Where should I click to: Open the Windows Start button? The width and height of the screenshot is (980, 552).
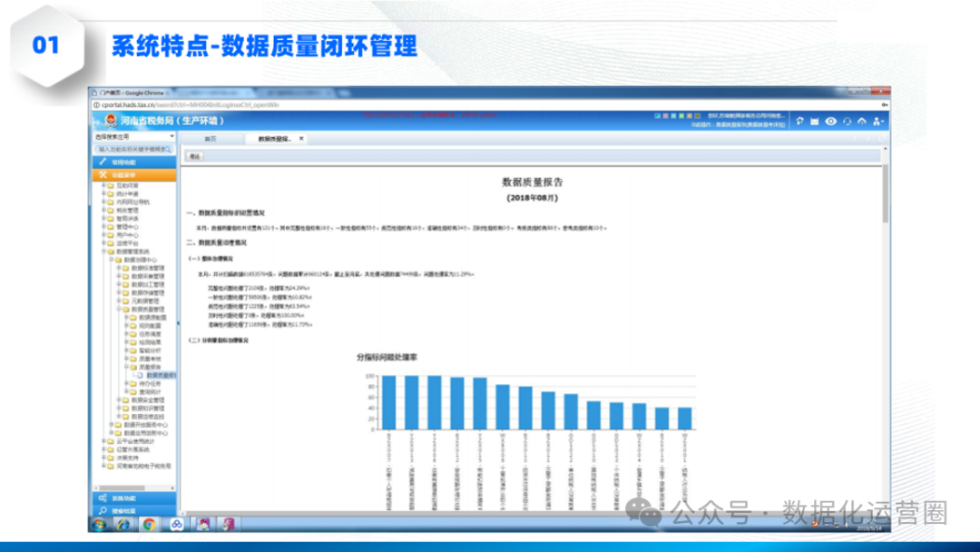tap(100, 525)
